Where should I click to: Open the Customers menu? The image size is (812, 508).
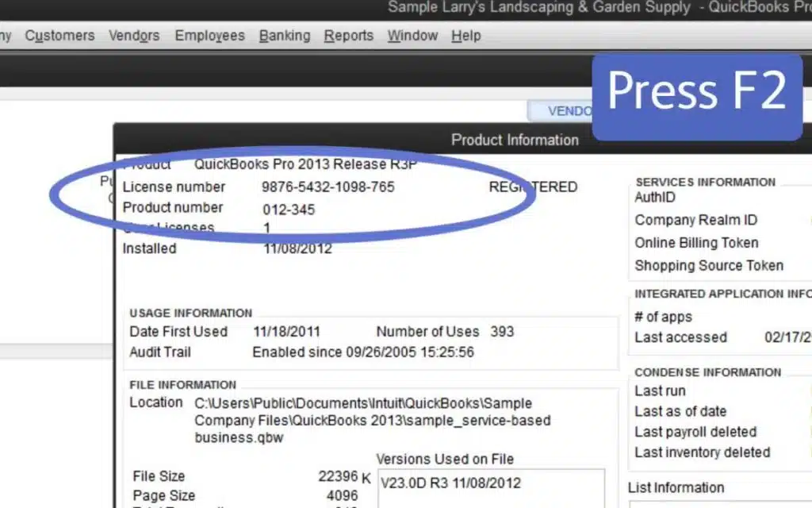point(59,35)
